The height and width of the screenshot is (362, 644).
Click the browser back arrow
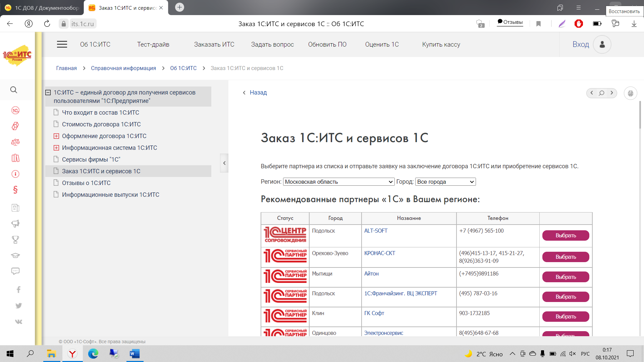click(x=10, y=23)
